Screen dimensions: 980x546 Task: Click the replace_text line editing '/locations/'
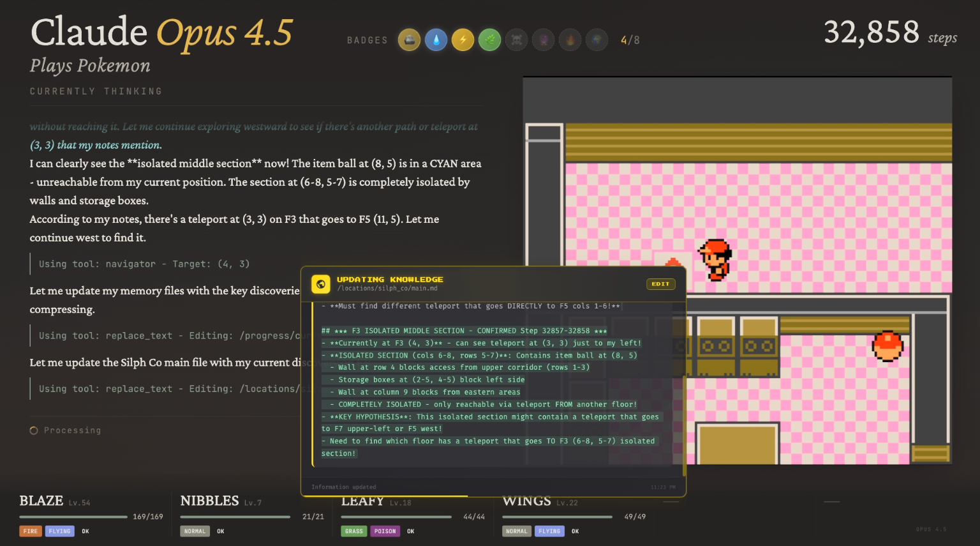point(170,389)
